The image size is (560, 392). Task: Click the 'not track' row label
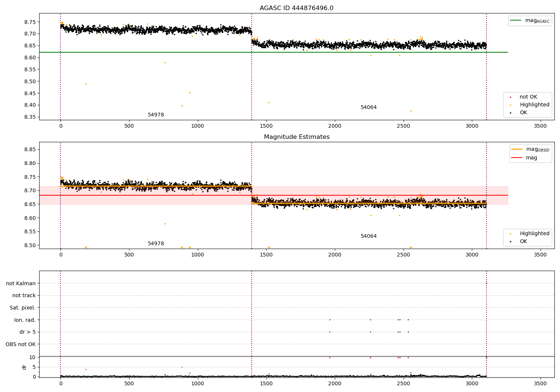click(x=24, y=296)
